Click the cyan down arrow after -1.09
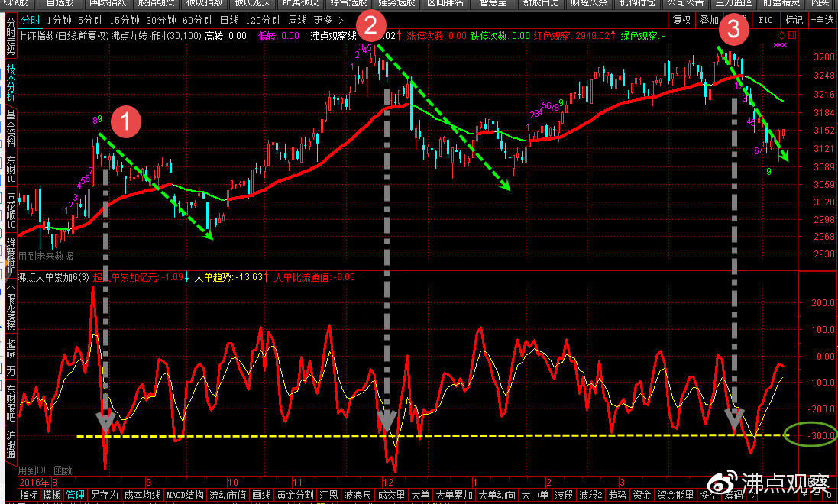Image resolution: width=838 pixels, height=504 pixels. [187, 278]
